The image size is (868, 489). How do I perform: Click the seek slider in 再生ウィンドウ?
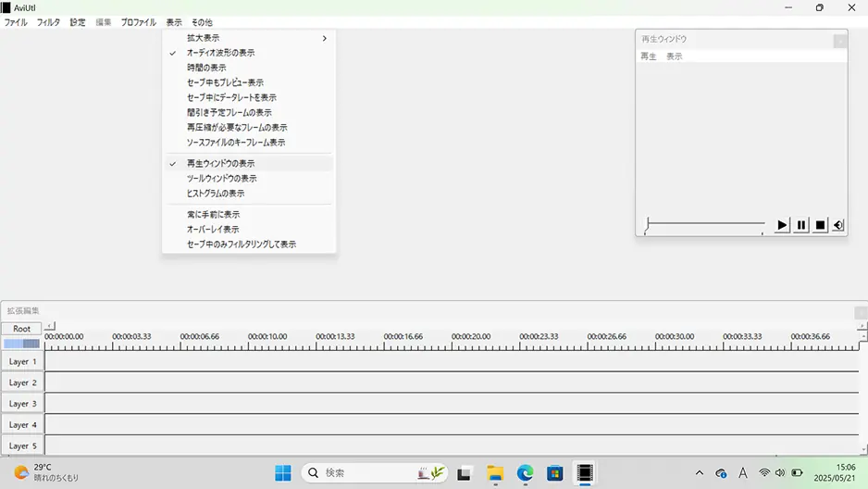point(704,224)
